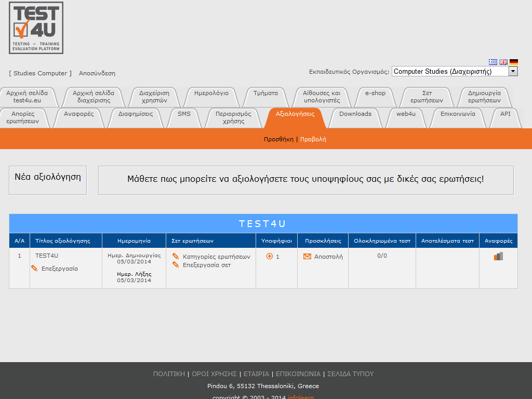Click pencil icon beside Επεξεργασία σετ
532x399 pixels.
pyautogui.click(x=176, y=264)
